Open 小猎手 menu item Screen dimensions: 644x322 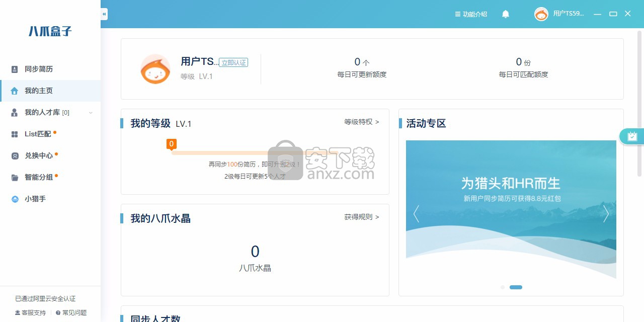coord(50,199)
